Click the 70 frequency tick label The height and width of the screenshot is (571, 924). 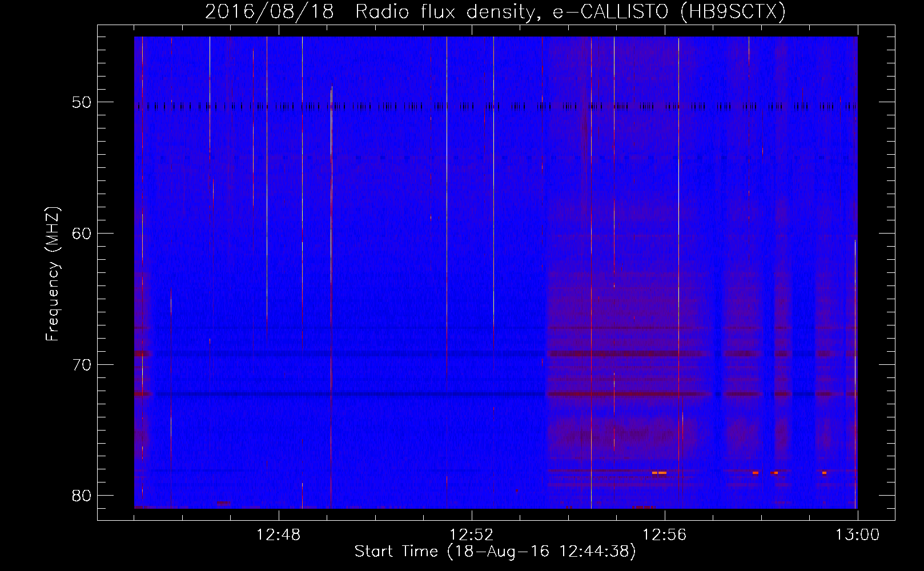click(x=82, y=365)
